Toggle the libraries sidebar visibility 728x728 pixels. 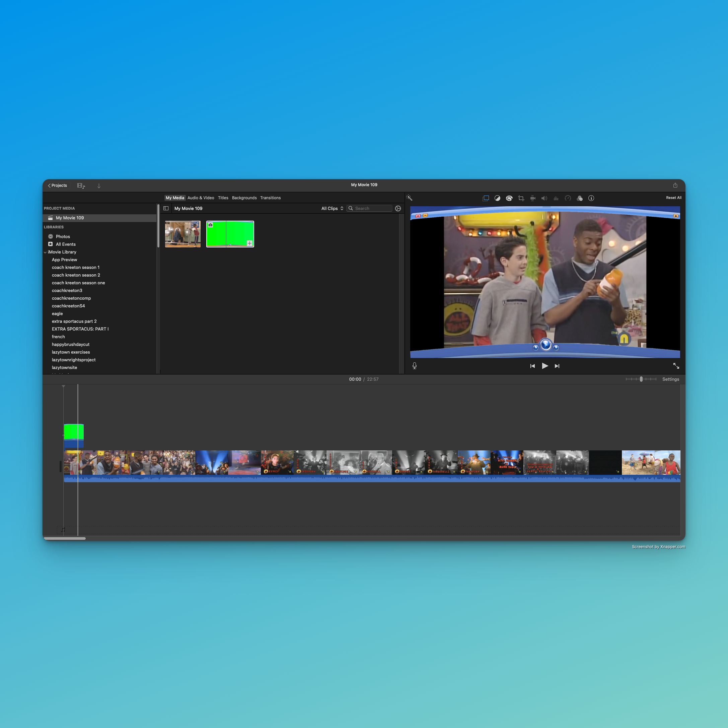166,208
